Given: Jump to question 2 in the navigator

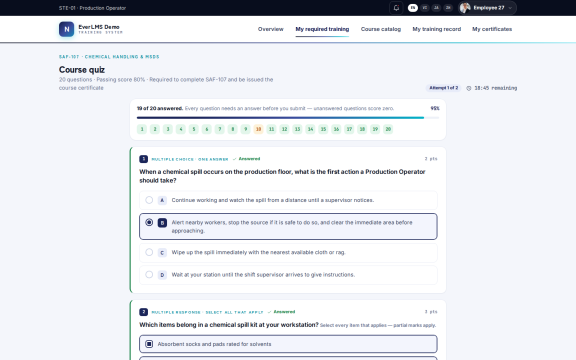Looking at the screenshot, I should click(155, 129).
